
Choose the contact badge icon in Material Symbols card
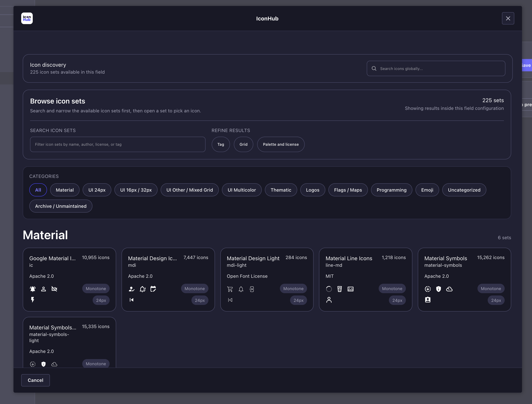(x=428, y=300)
